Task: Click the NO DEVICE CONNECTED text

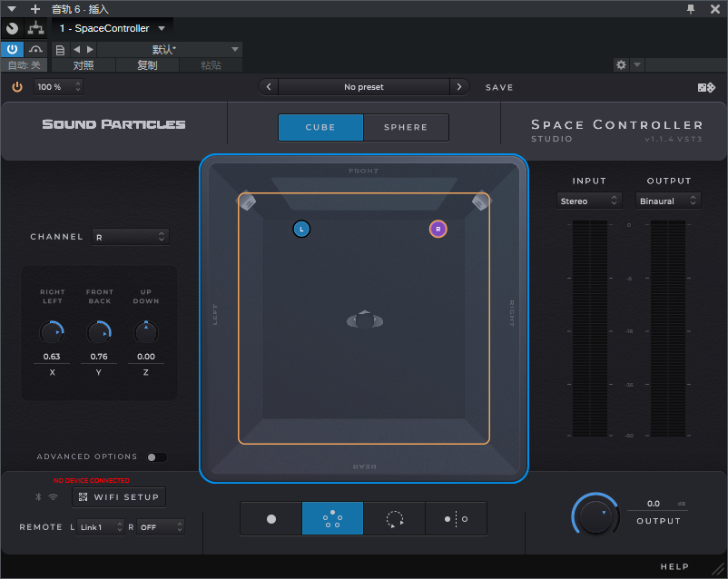Action: (x=92, y=481)
